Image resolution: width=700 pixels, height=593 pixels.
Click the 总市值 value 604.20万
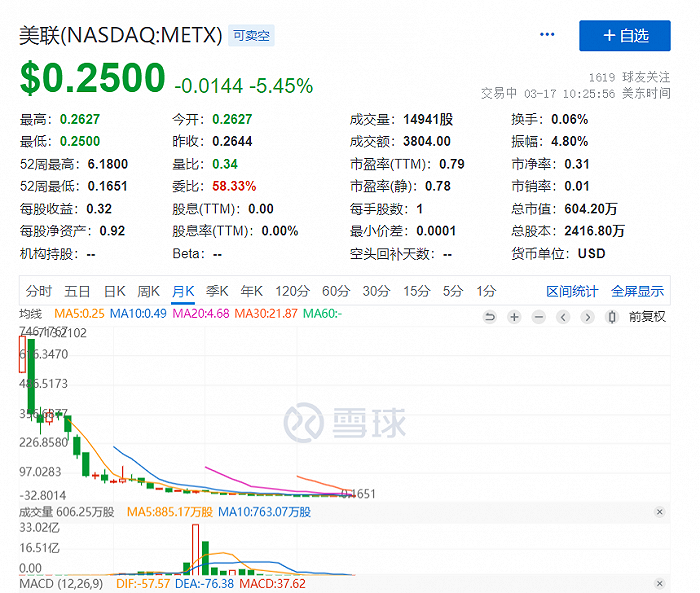click(591, 209)
